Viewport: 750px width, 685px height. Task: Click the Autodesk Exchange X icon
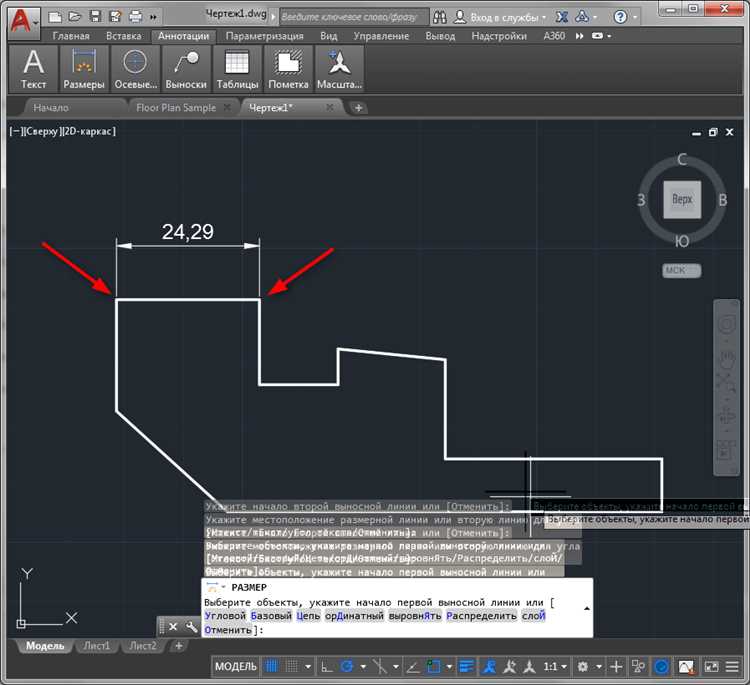click(x=562, y=17)
